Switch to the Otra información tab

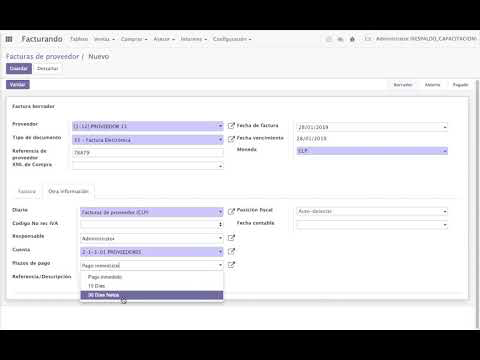[68, 191]
